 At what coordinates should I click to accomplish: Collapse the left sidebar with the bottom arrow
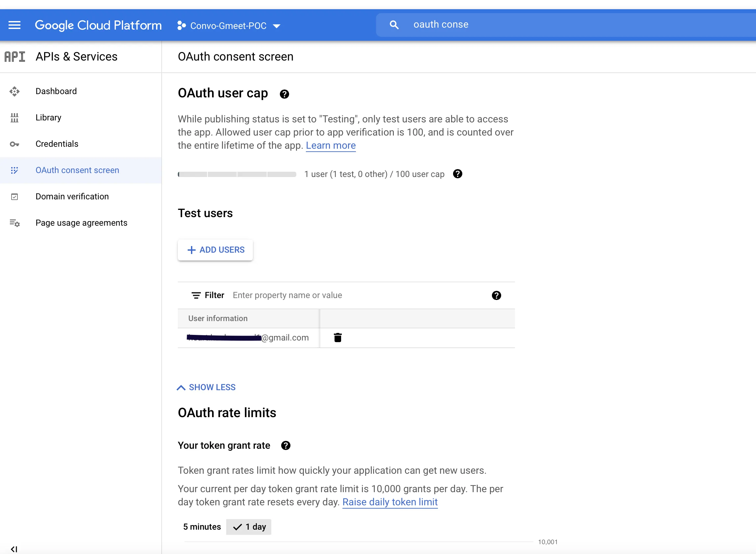[x=14, y=549]
